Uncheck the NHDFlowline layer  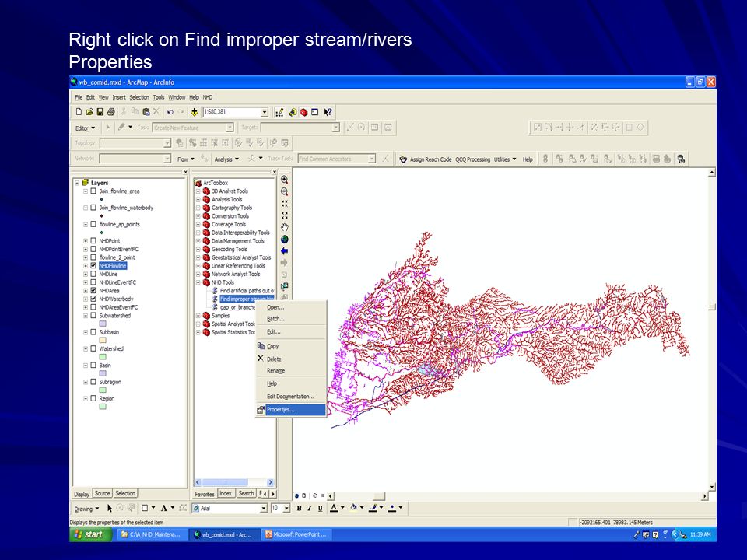pyautogui.click(x=93, y=266)
